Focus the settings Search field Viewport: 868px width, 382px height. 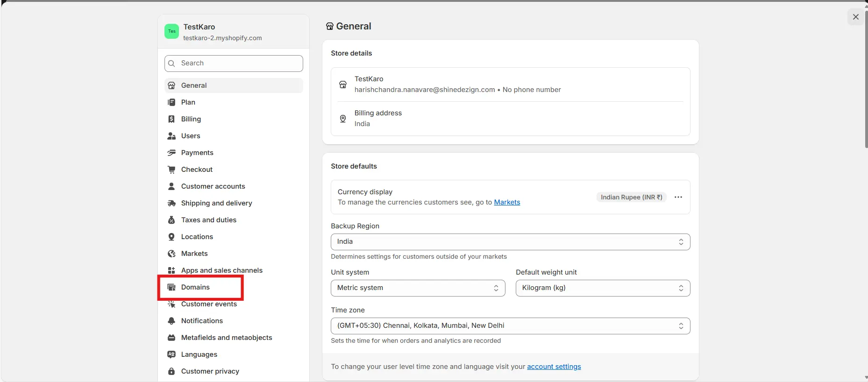point(234,64)
